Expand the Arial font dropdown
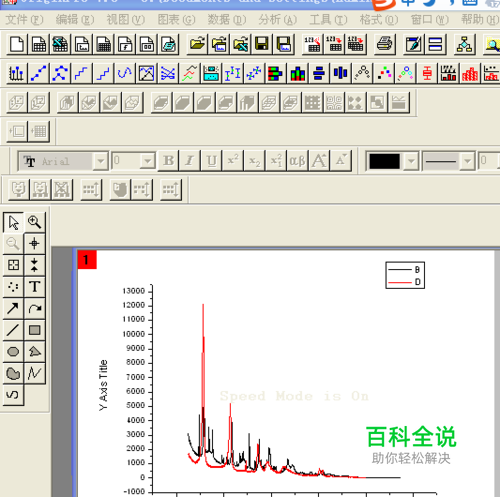Viewport: 500px width, 497px height. click(x=100, y=161)
